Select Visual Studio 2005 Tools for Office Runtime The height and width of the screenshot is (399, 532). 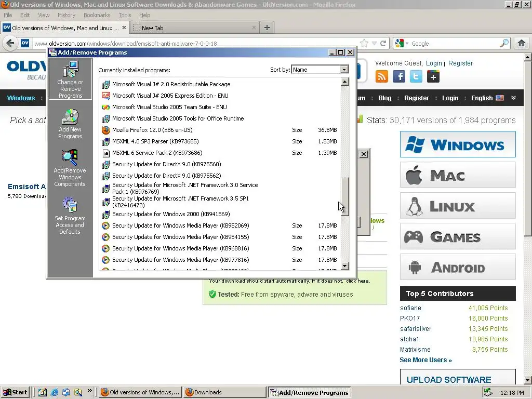click(x=220, y=118)
